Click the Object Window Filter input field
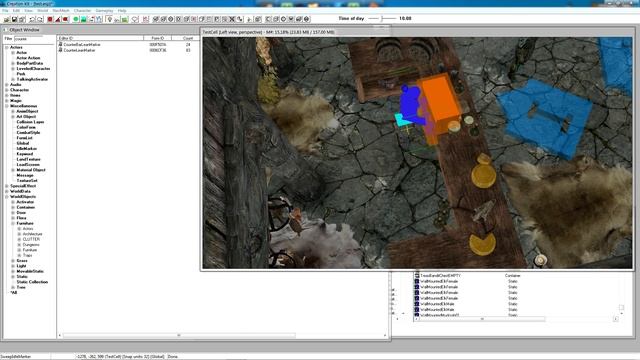The width and height of the screenshot is (640, 360). point(28,39)
